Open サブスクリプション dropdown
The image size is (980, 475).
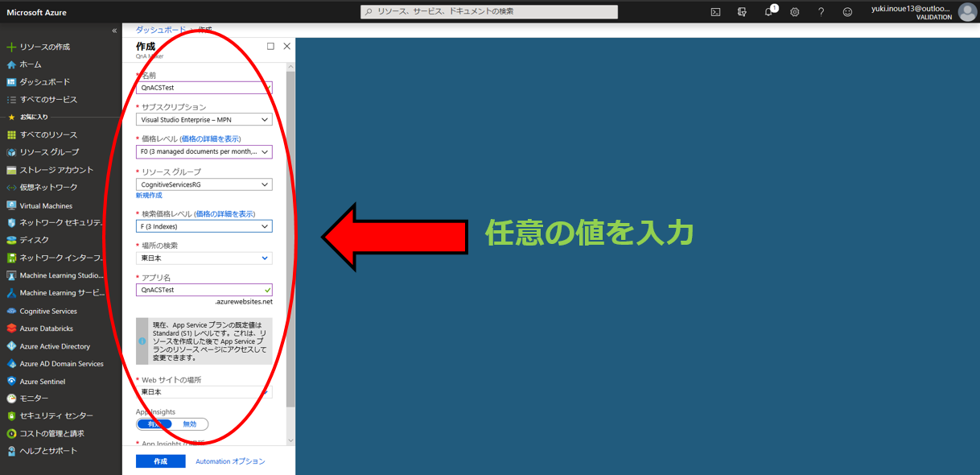(204, 120)
